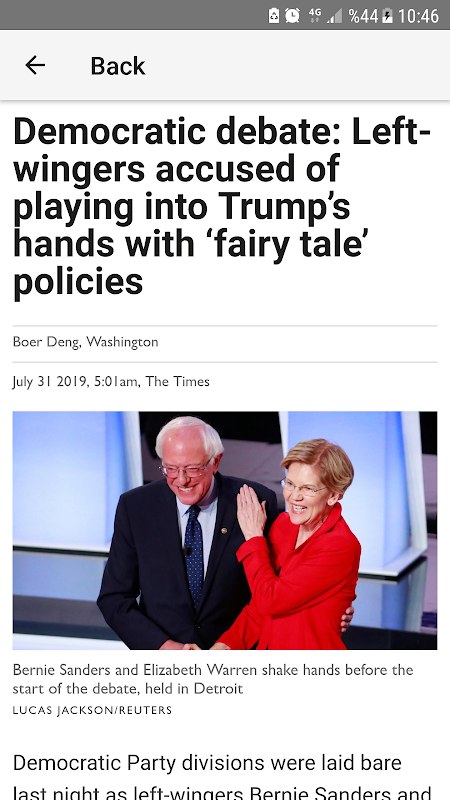Tap The Times source name
The width and height of the screenshot is (450, 800).
pos(178,381)
